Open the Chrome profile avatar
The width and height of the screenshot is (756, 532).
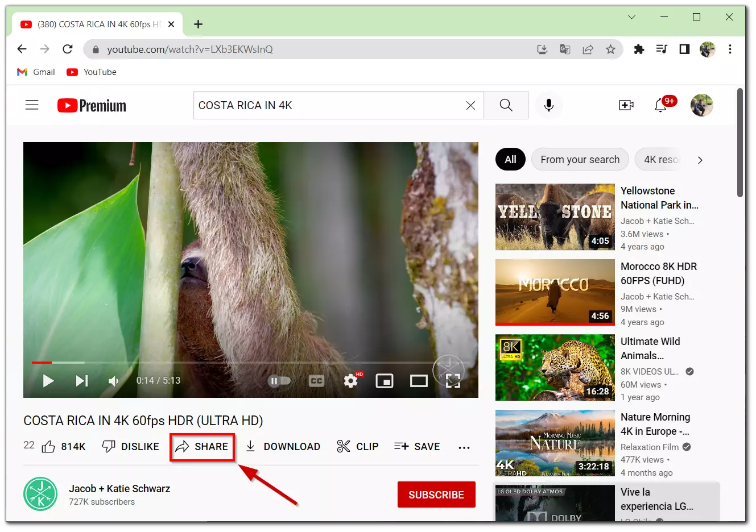pos(708,49)
